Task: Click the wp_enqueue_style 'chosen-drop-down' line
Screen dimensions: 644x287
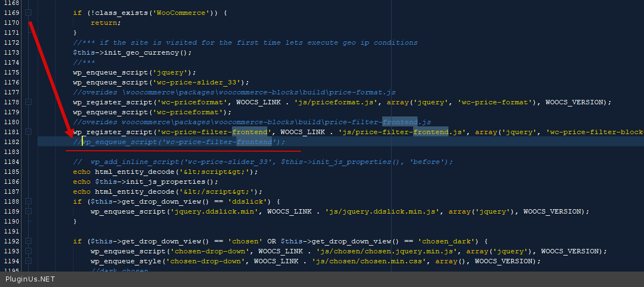Action: pos(315,261)
